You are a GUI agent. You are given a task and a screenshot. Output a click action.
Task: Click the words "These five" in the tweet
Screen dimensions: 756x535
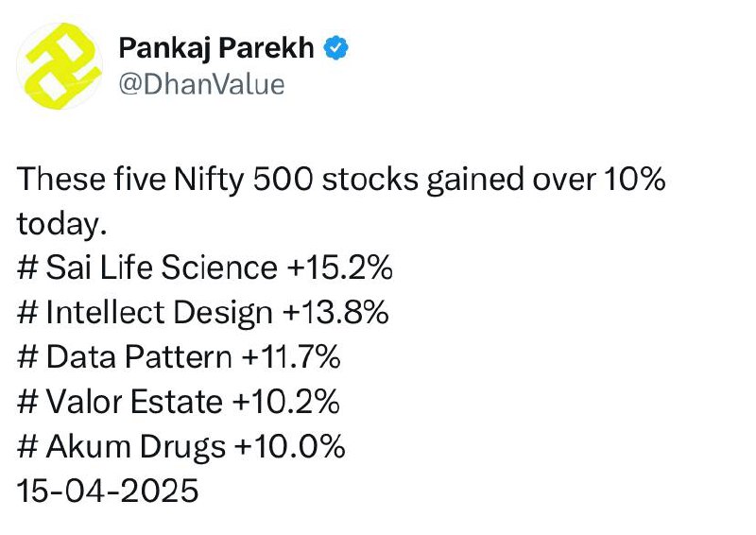point(92,179)
